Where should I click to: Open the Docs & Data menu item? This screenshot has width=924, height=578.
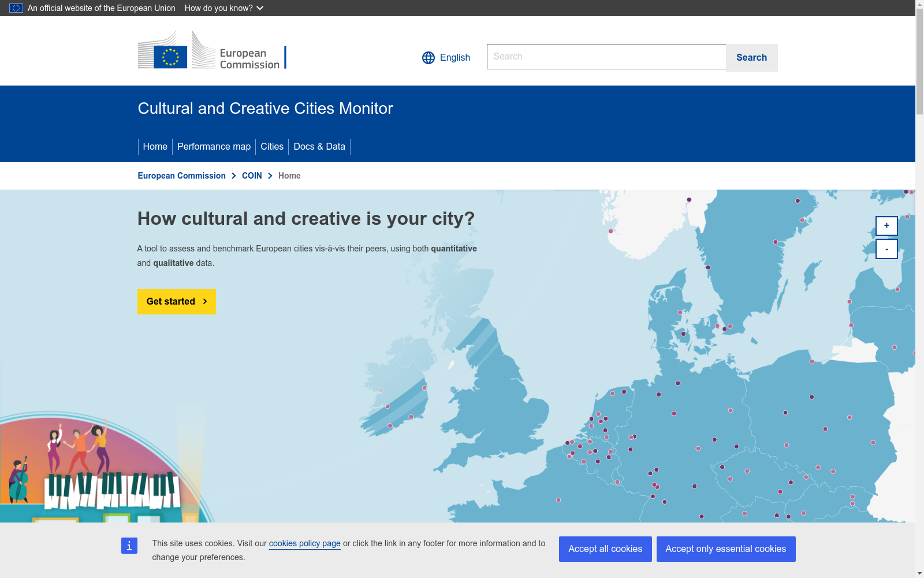coord(319,147)
